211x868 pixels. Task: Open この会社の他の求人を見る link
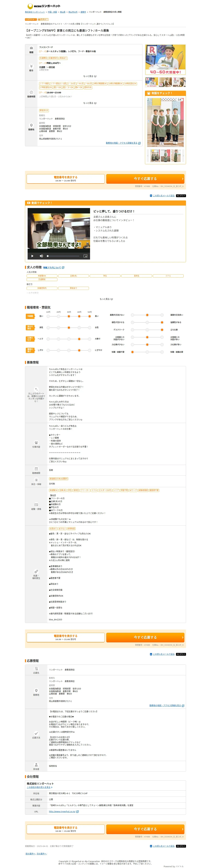(39, 788)
